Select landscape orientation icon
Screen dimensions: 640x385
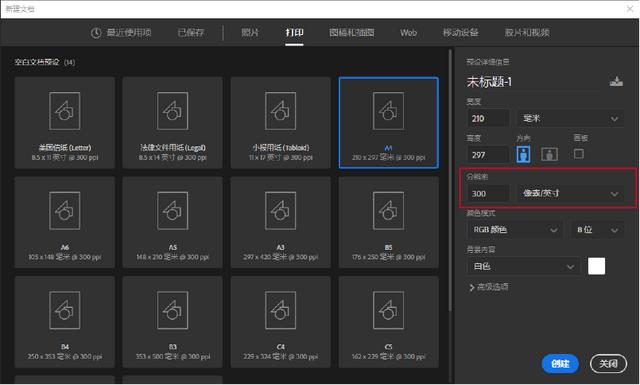point(549,154)
